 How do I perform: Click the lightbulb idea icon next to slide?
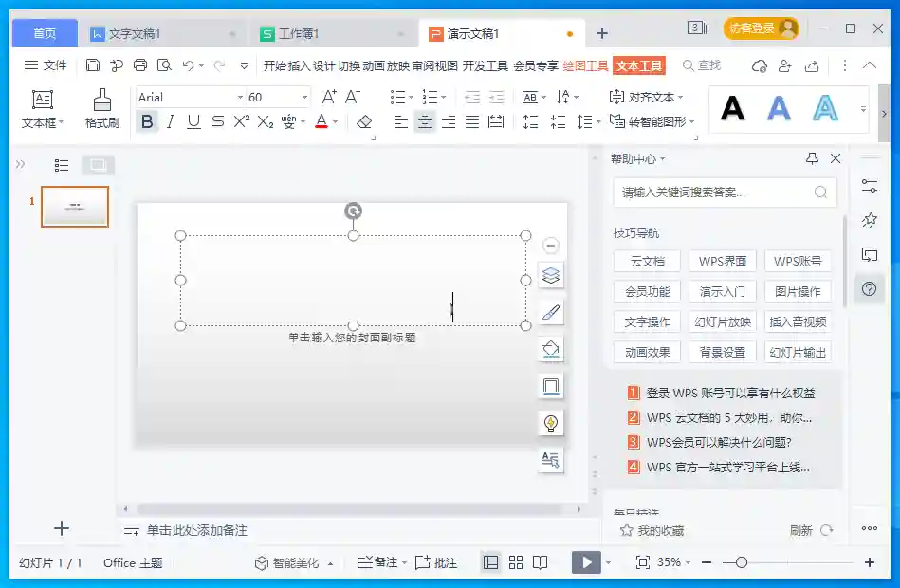coord(550,424)
